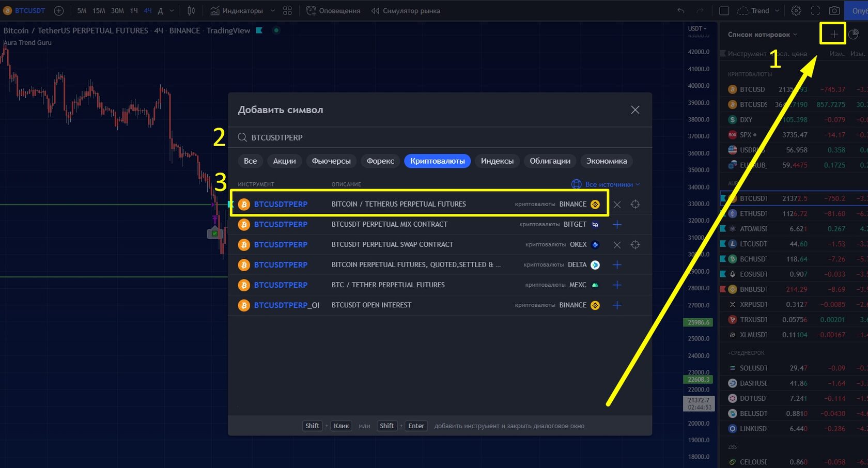Select the 1Ч timeframe
Screen dimensions: 868x468
click(x=134, y=11)
